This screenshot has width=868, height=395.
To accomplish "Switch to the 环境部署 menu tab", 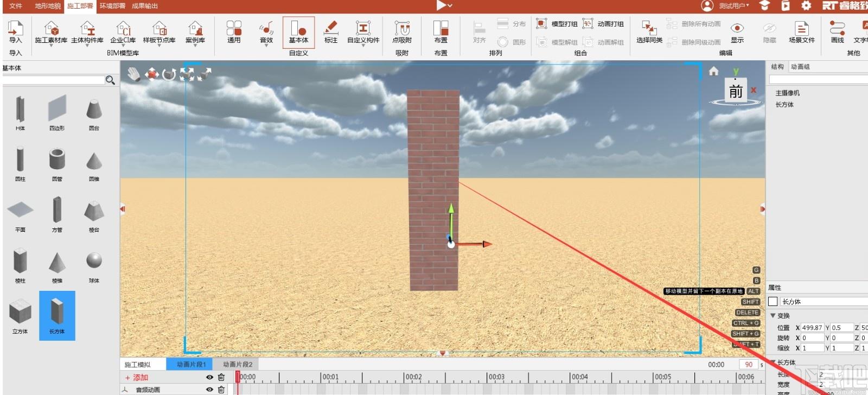I will [112, 5].
